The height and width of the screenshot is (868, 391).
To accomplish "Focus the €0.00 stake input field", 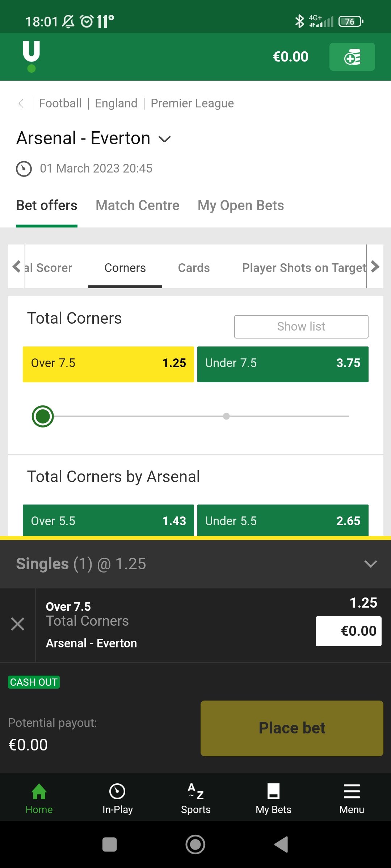I will (348, 631).
